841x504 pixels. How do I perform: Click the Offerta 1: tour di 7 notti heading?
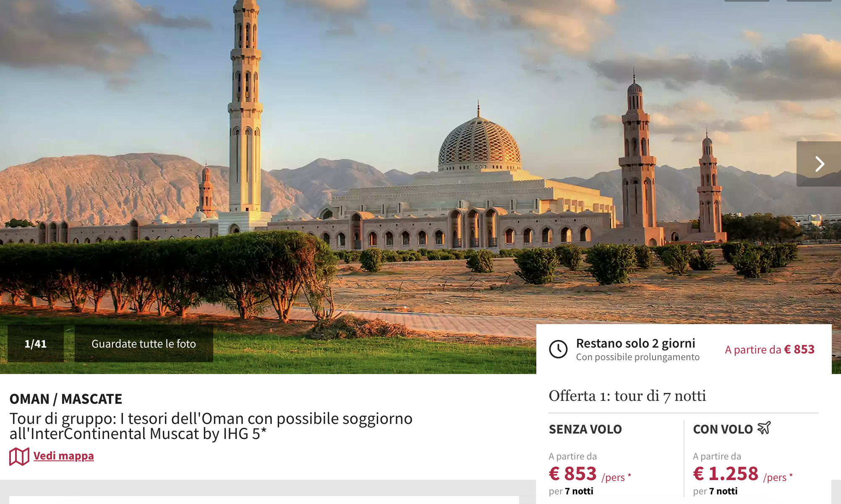[x=627, y=396]
